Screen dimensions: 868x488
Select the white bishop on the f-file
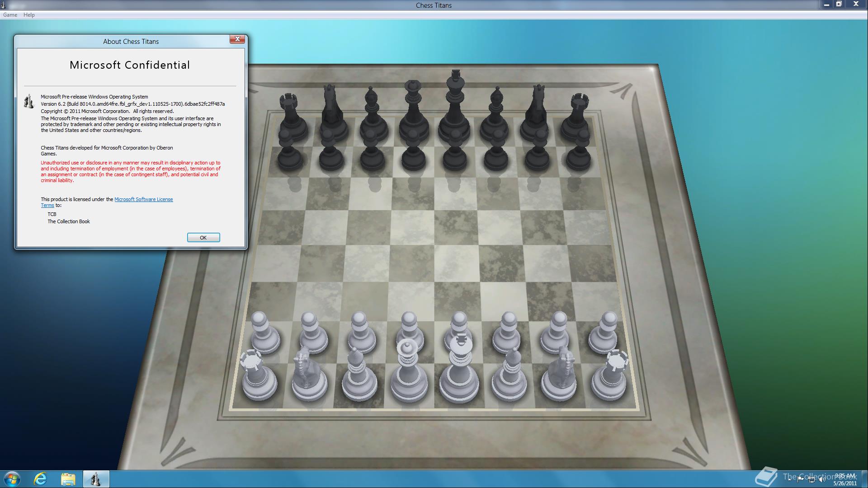point(510,375)
